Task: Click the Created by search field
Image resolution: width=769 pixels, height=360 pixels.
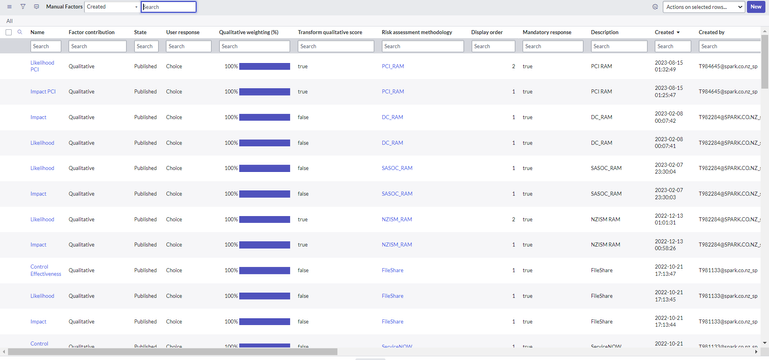Action: pyautogui.click(x=730, y=46)
